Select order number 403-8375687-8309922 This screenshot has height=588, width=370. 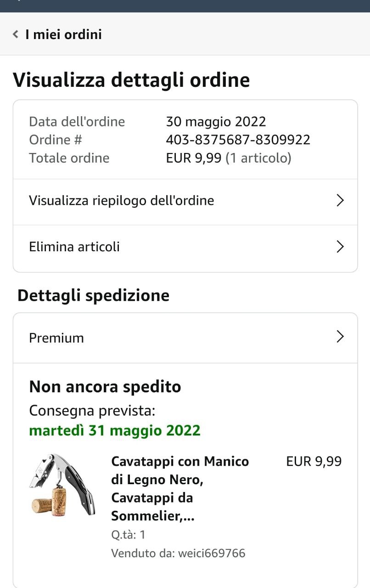238,140
